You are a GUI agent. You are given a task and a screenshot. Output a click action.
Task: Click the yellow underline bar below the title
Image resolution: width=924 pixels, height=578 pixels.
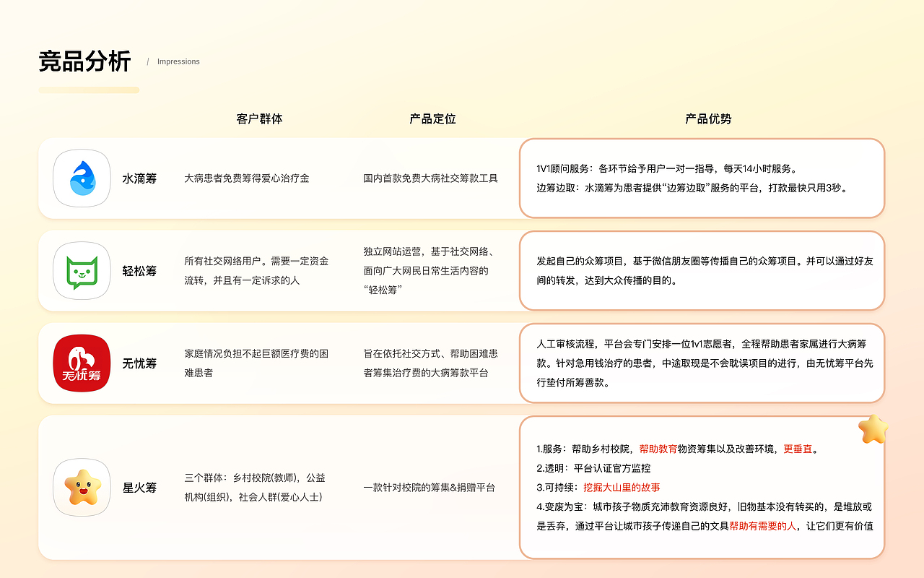coord(89,90)
